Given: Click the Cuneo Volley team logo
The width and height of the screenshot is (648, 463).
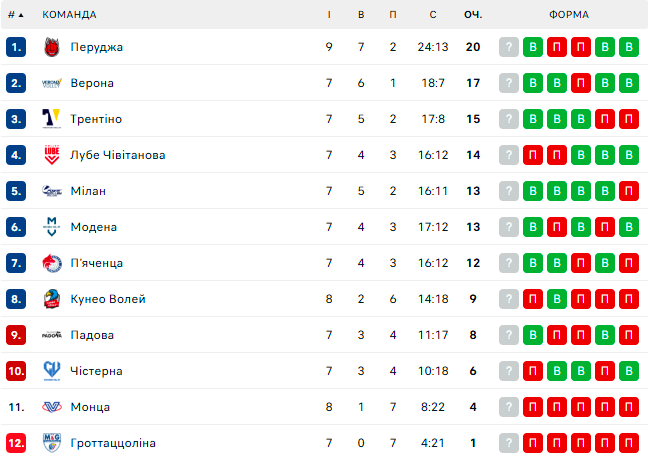Looking at the screenshot, I should (52, 299).
